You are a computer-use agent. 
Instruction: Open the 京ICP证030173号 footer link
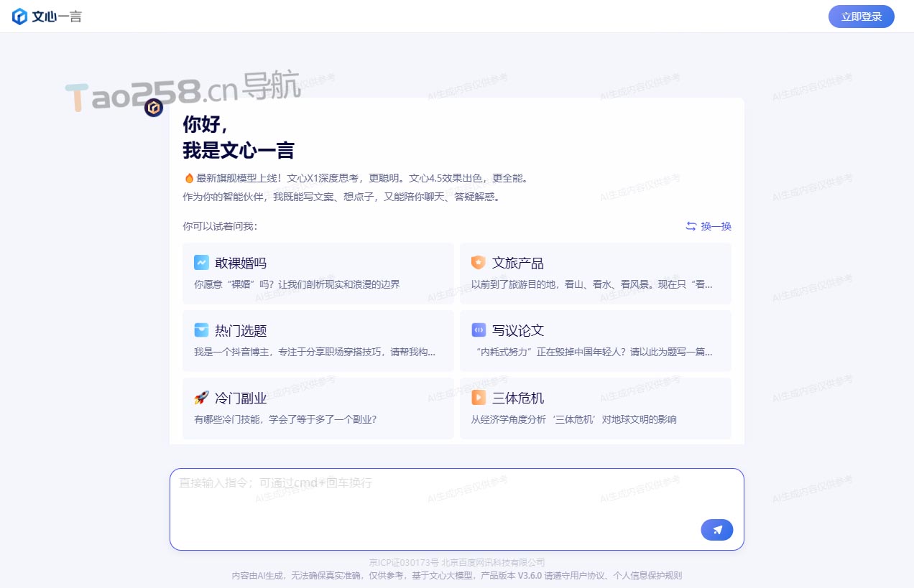click(404, 562)
